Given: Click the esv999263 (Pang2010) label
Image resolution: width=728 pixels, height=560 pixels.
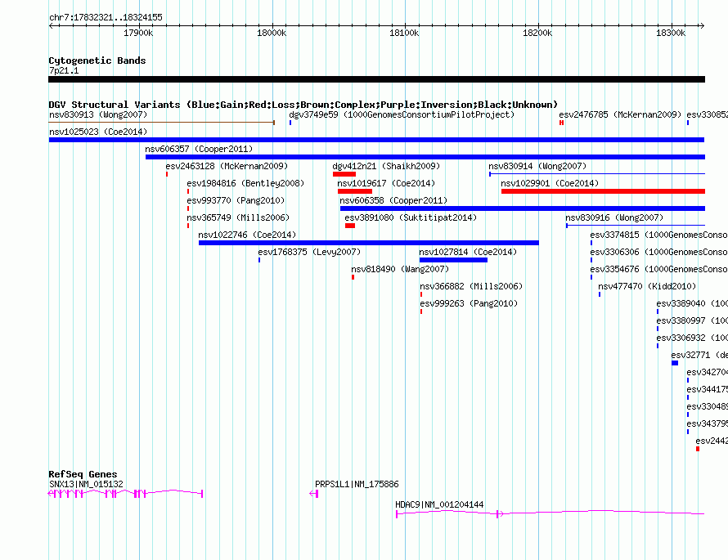Looking at the screenshot, I should [x=469, y=303].
